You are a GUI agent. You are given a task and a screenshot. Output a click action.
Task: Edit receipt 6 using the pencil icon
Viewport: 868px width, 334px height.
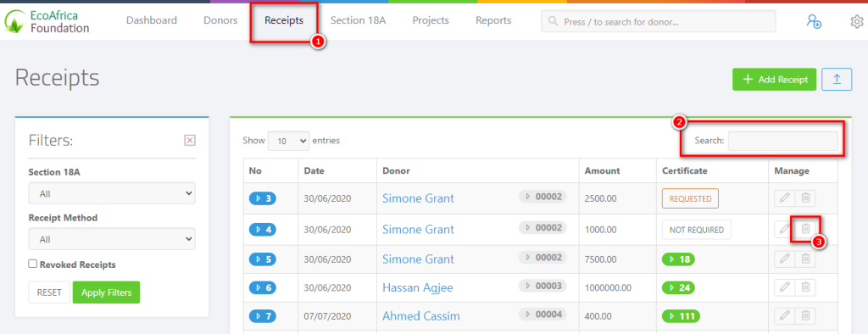click(784, 287)
